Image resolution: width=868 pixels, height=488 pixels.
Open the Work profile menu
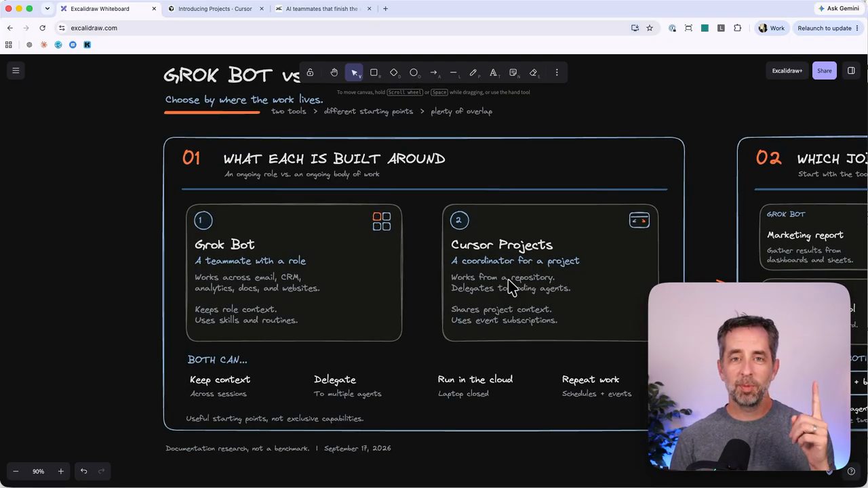pyautogui.click(x=771, y=28)
